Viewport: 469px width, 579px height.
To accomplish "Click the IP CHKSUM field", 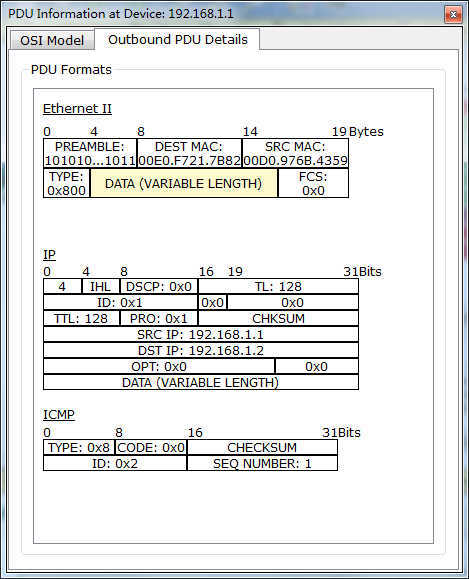I will [x=278, y=318].
